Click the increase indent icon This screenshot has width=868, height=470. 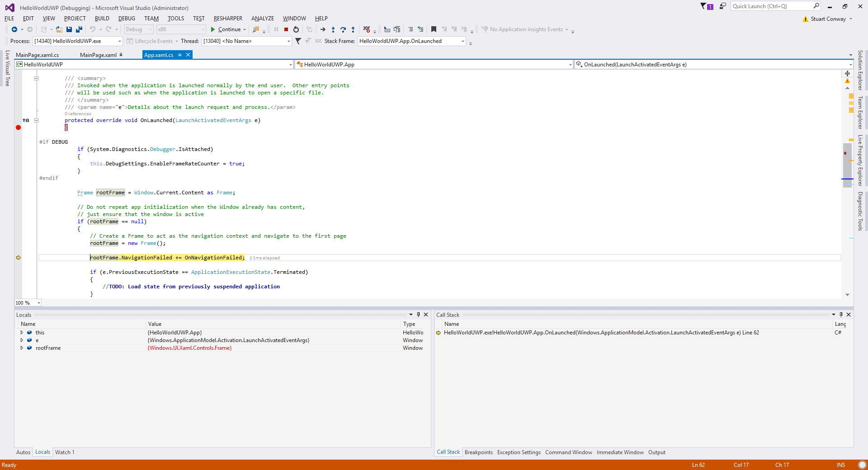(410, 29)
